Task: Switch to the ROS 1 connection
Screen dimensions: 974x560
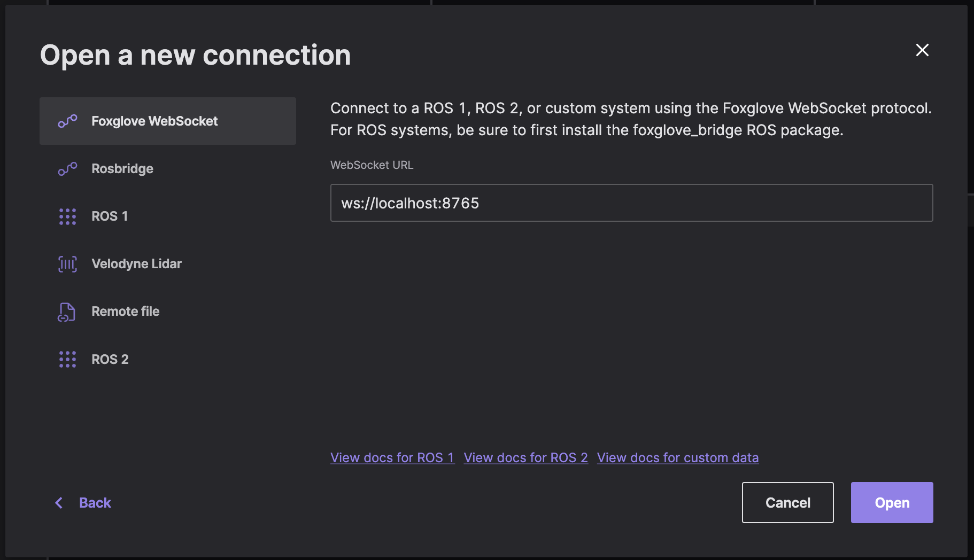Action: pyautogui.click(x=110, y=216)
